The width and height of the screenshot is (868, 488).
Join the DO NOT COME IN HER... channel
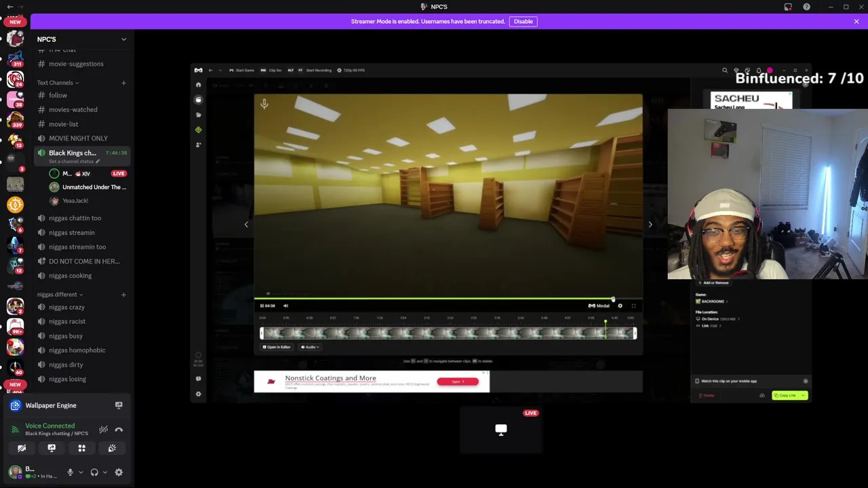(83, 261)
